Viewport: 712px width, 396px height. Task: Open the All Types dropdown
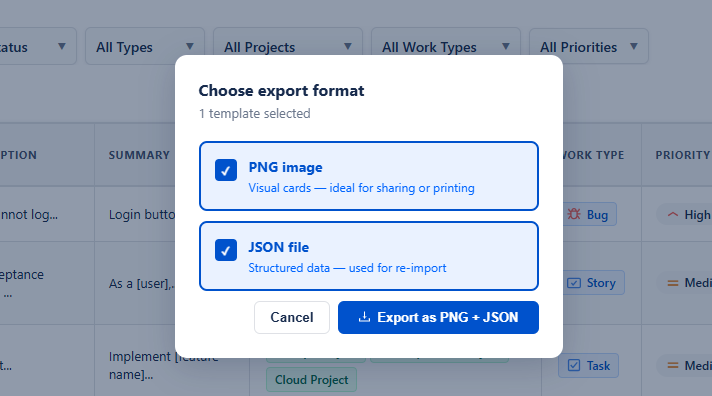click(x=145, y=46)
